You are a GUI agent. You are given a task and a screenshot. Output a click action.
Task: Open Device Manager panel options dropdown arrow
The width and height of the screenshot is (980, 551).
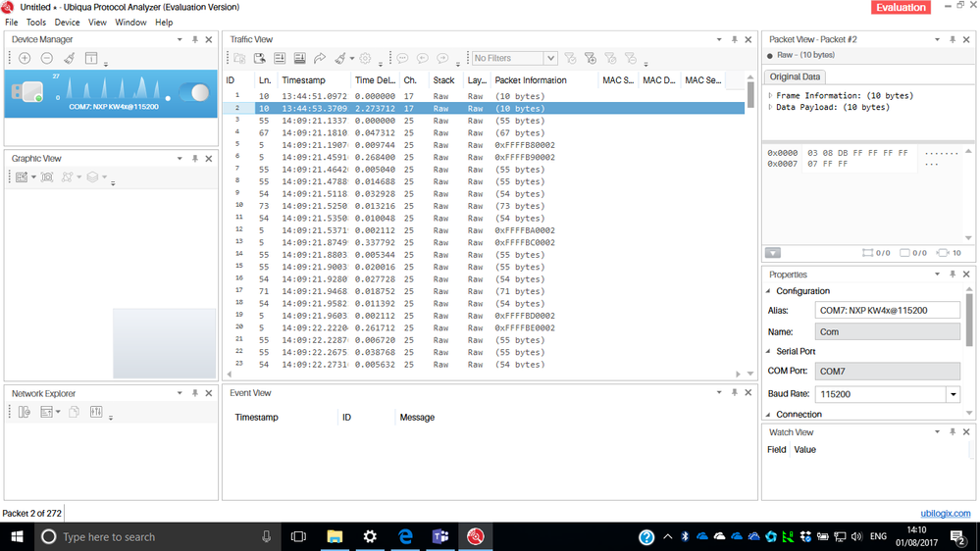click(x=180, y=39)
